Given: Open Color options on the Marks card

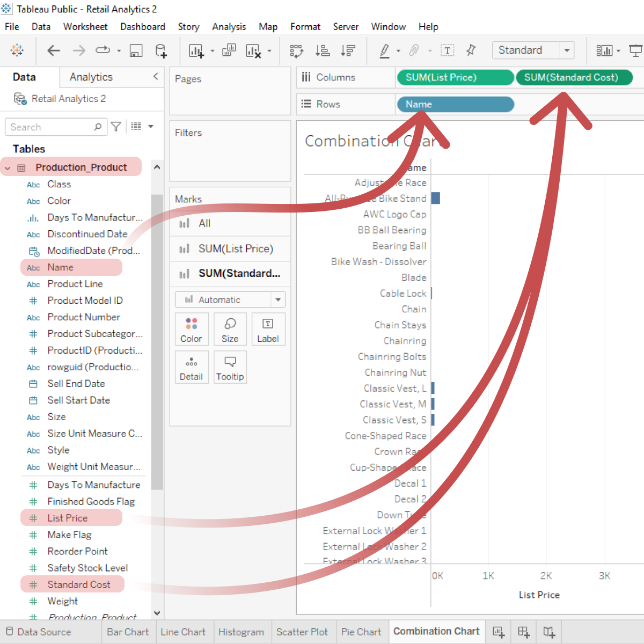Looking at the screenshot, I should click(192, 329).
